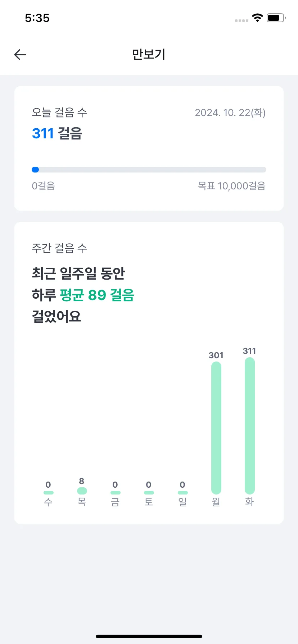Select the 목 bar showing 8 steps
298x644 pixels.
point(82,491)
